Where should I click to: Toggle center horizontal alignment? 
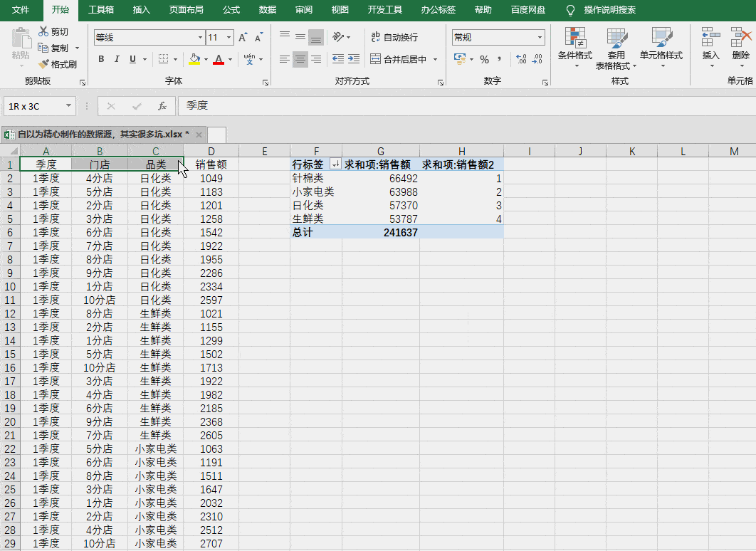tap(300, 59)
